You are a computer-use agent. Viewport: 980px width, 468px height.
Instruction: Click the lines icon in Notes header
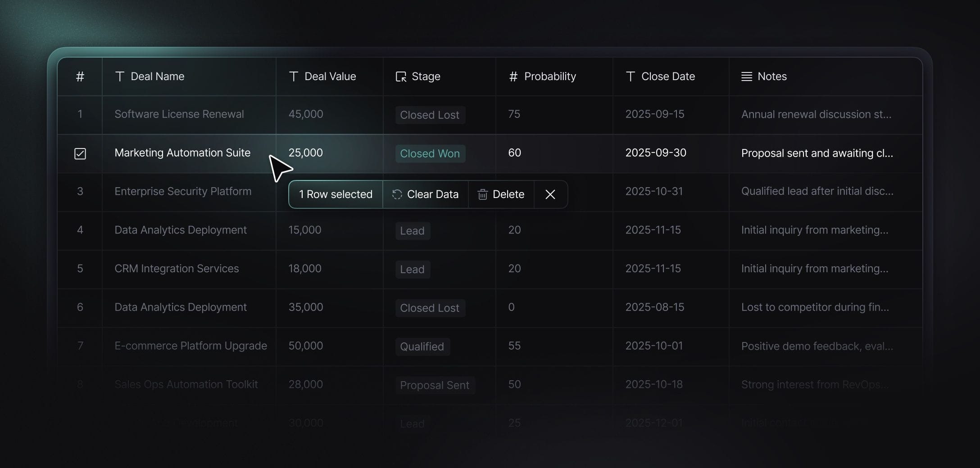coord(747,76)
